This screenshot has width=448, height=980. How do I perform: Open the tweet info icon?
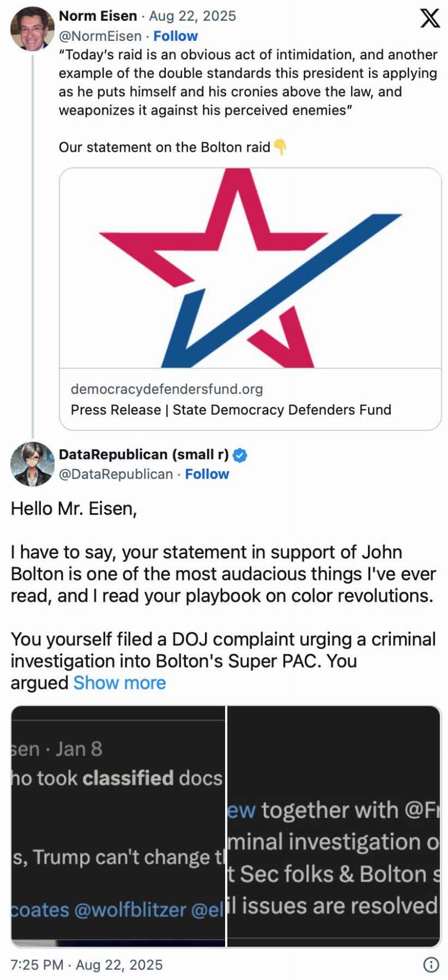click(431, 964)
